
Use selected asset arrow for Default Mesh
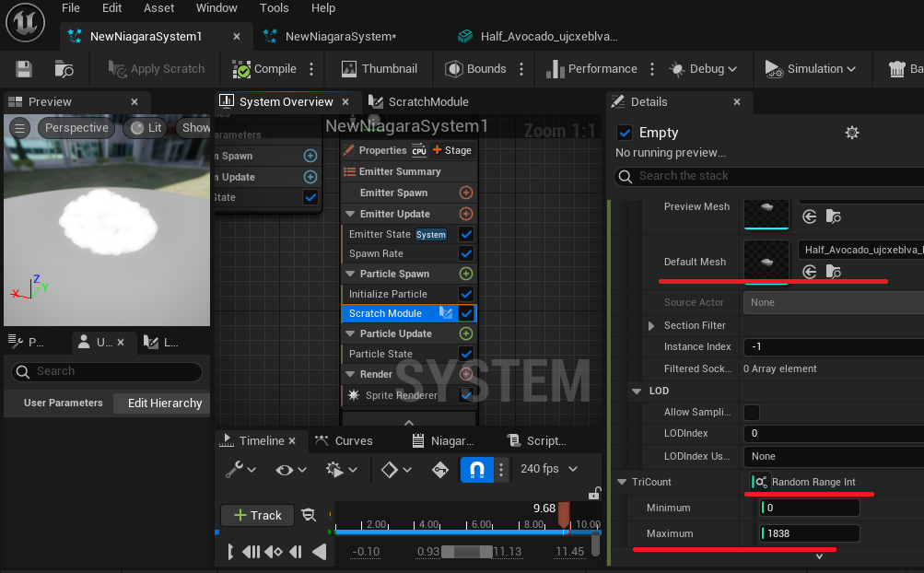[810, 271]
